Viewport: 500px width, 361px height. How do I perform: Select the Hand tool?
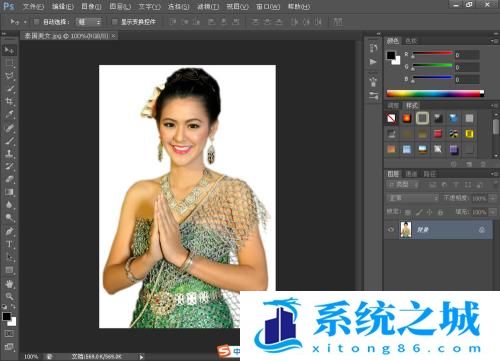pos(9,284)
